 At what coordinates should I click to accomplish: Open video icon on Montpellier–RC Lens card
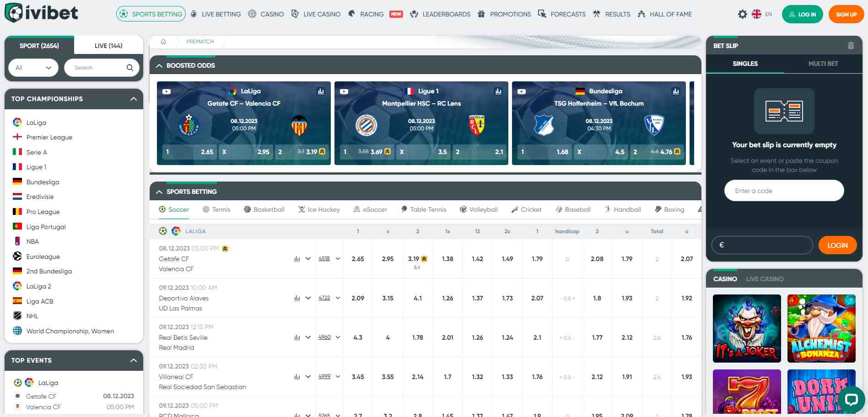coord(344,91)
